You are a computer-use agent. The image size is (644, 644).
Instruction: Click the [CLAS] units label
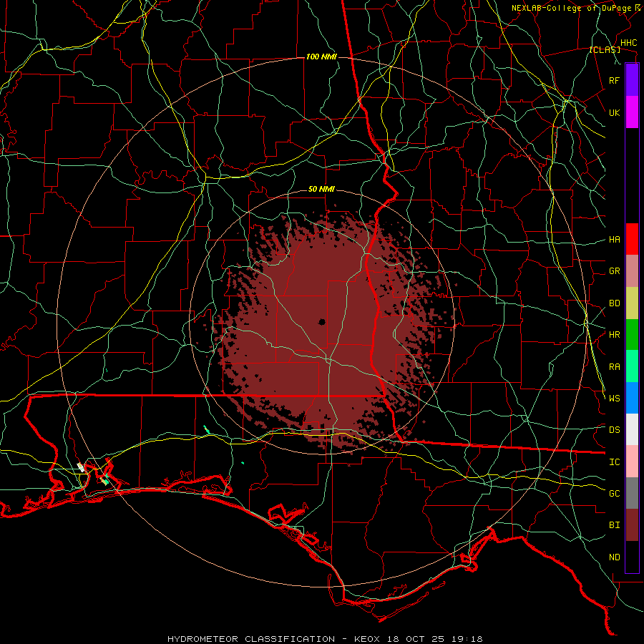pyautogui.click(x=605, y=50)
